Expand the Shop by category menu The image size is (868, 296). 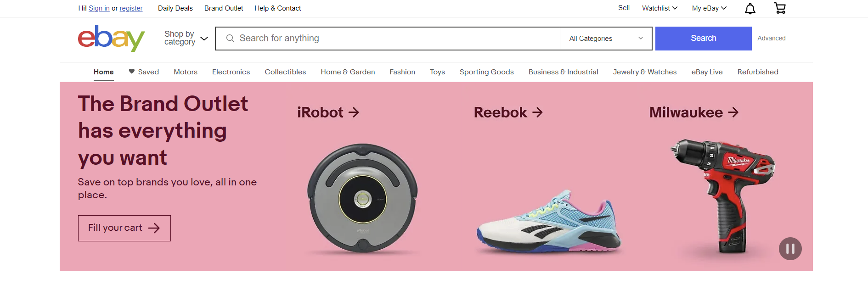(186, 38)
